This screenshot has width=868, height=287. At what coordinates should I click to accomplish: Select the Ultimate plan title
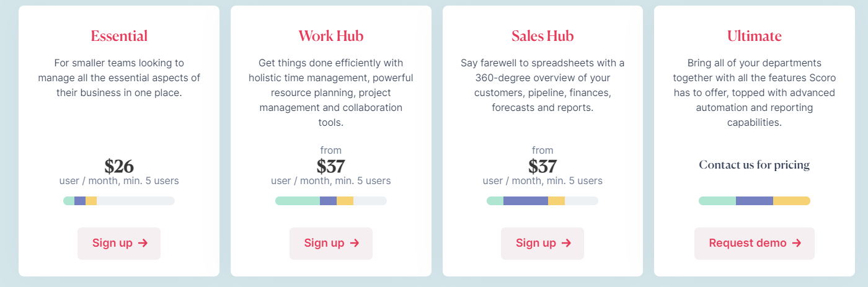(755, 36)
